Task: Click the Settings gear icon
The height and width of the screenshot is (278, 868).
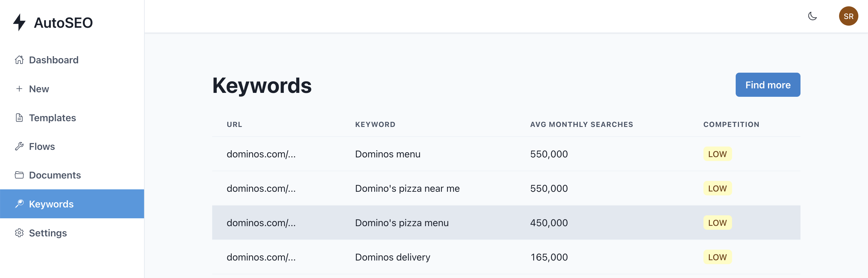Action: click(19, 233)
